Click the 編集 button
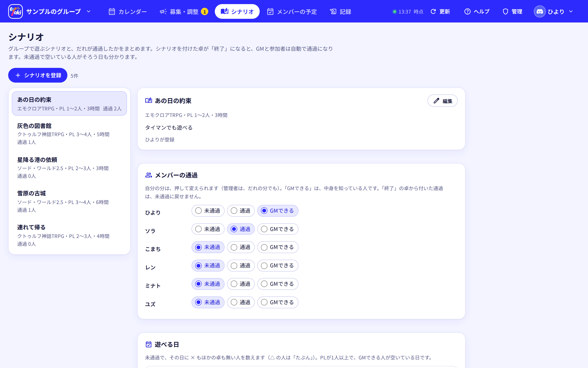The width and height of the screenshot is (588, 368). click(442, 101)
